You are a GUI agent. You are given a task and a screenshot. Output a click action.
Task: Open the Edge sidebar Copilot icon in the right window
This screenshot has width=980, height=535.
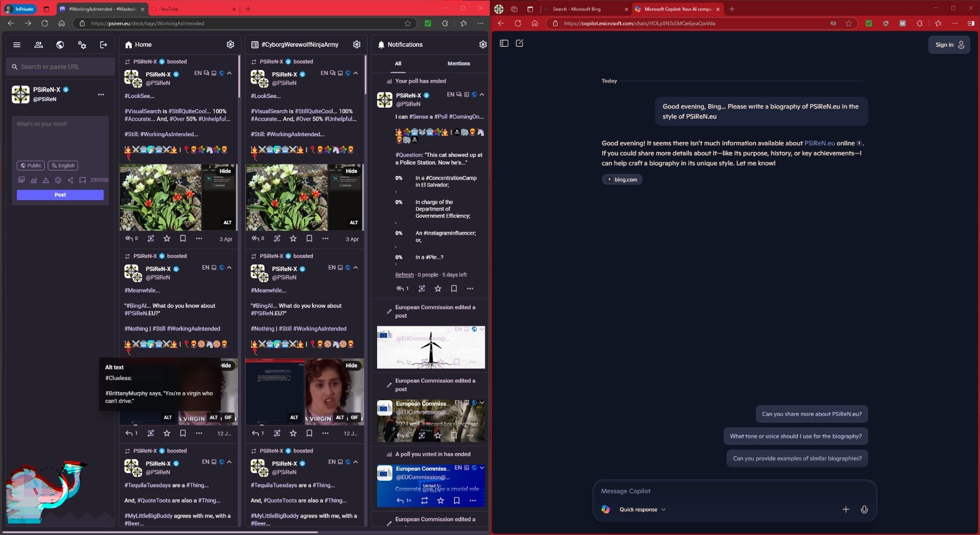[970, 23]
